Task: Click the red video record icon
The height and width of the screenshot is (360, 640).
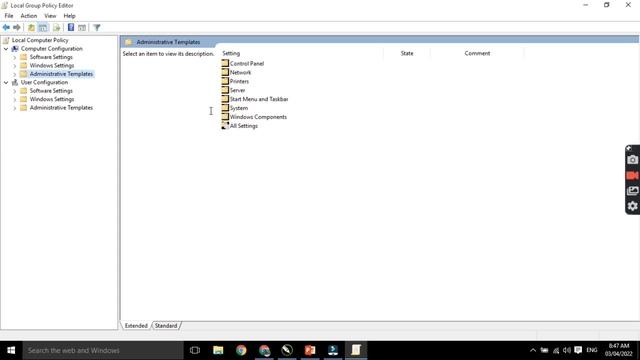Action: [x=633, y=176]
